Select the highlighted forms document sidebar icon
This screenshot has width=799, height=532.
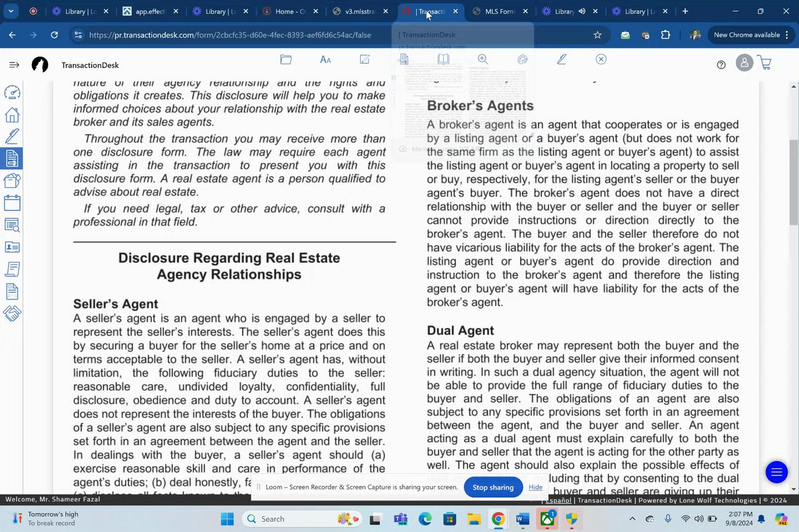[x=12, y=158]
